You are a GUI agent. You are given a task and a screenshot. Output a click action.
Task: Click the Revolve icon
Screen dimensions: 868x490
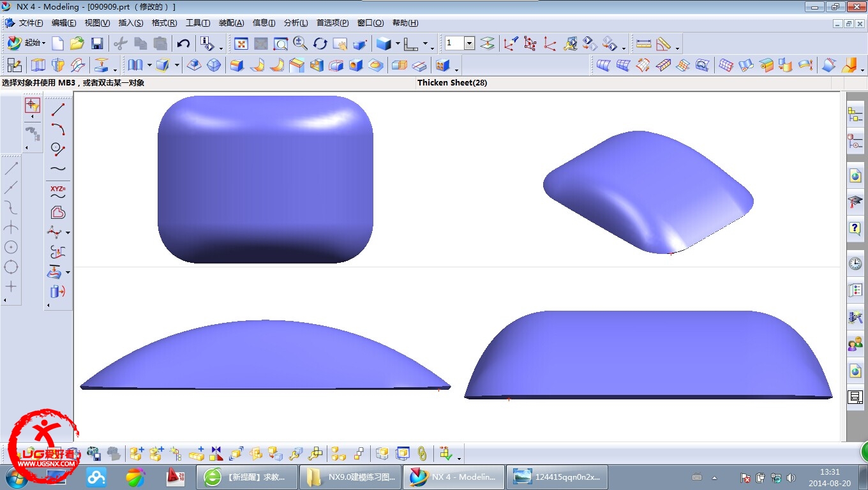pyautogui.click(x=58, y=65)
